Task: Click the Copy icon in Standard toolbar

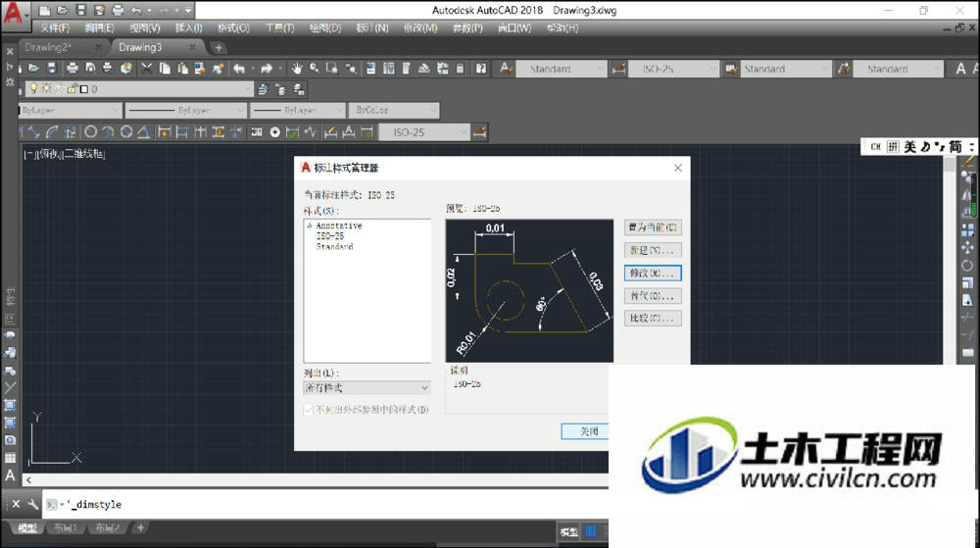Action: [165, 68]
